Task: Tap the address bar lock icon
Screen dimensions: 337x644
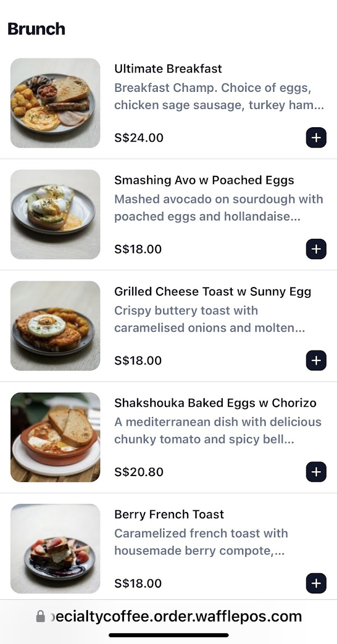Action: coord(40,617)
